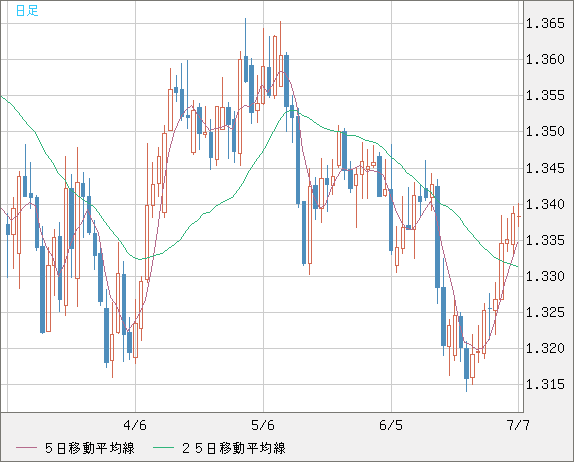Select the 1.355 price axis label

[545, 96]
